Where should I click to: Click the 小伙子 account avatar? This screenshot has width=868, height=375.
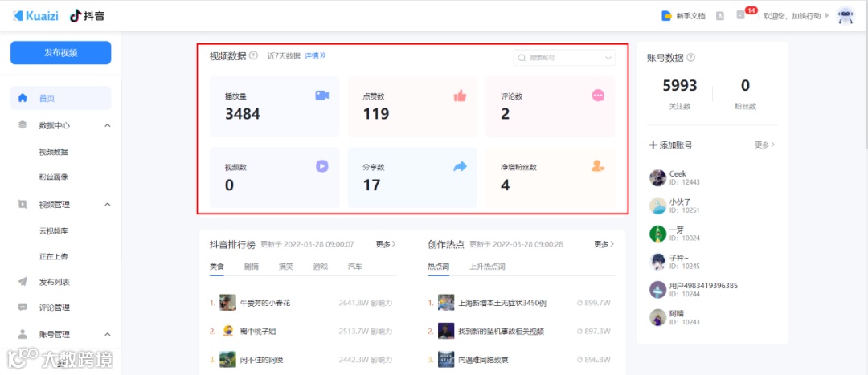(657, 206)
